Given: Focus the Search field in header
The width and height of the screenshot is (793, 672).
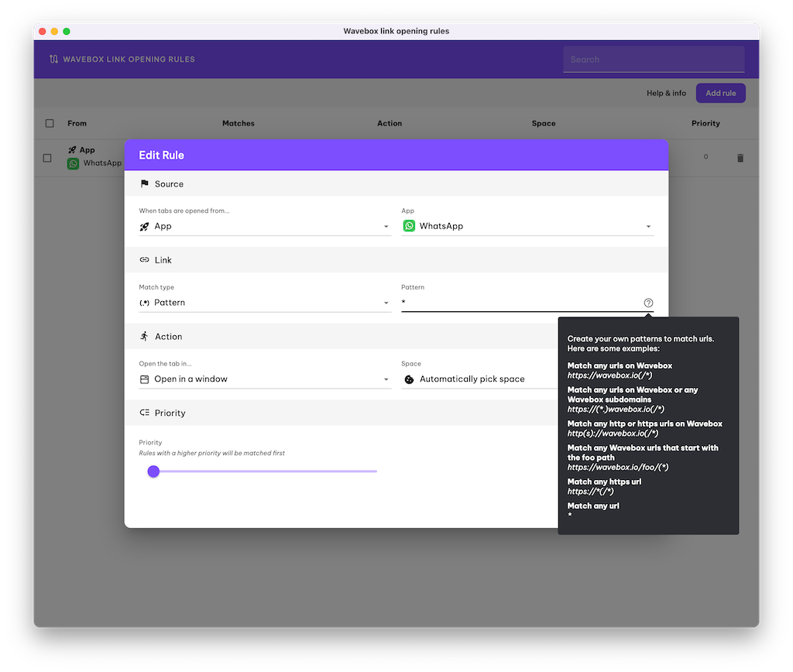Looking at the screenshot, I should pyautogui.click(x=654, y=60).
